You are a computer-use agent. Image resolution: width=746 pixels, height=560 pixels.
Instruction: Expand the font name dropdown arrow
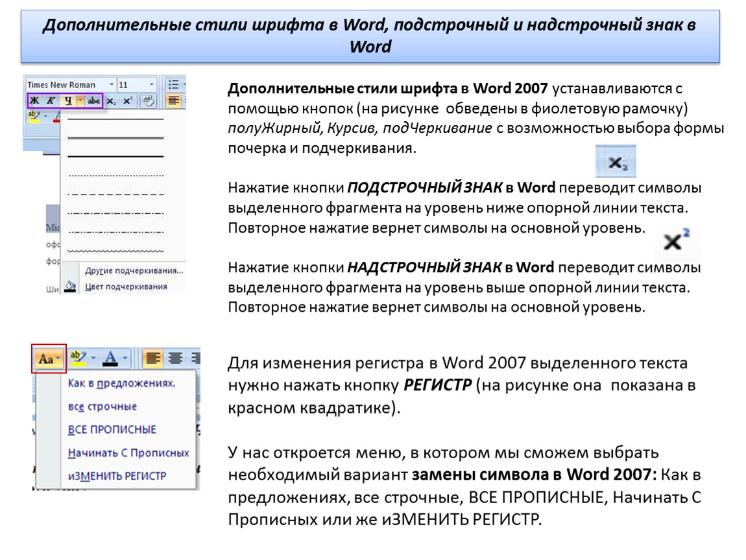112,85
